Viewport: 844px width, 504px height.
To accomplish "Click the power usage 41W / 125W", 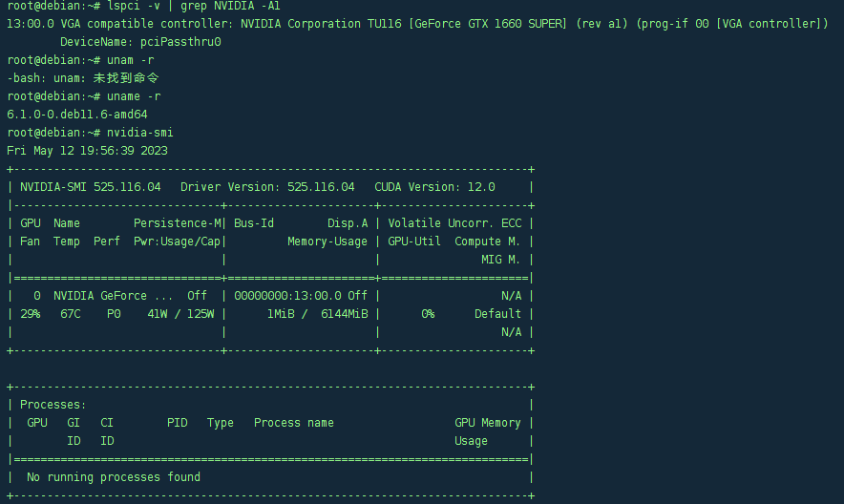I will pos(180,314).
